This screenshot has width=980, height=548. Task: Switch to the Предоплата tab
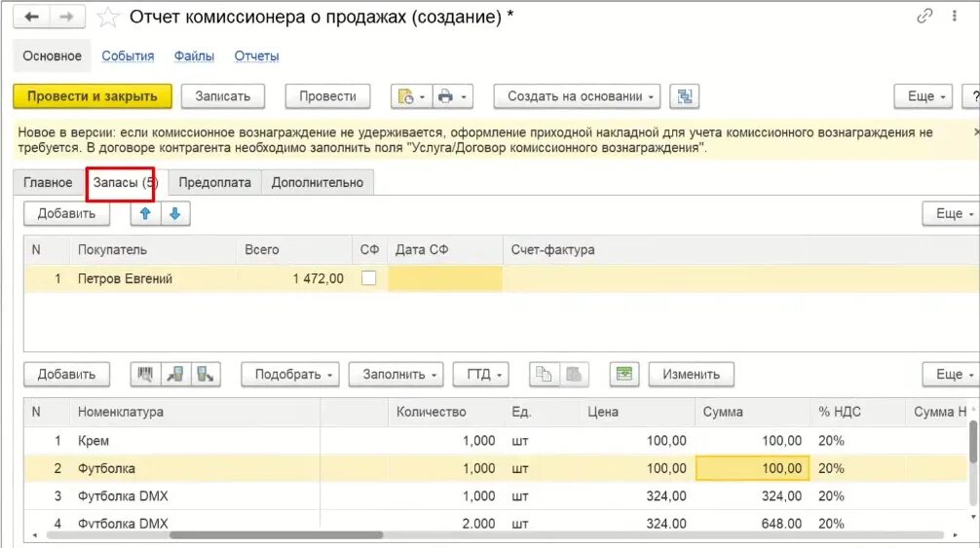[x=214, y=182]
